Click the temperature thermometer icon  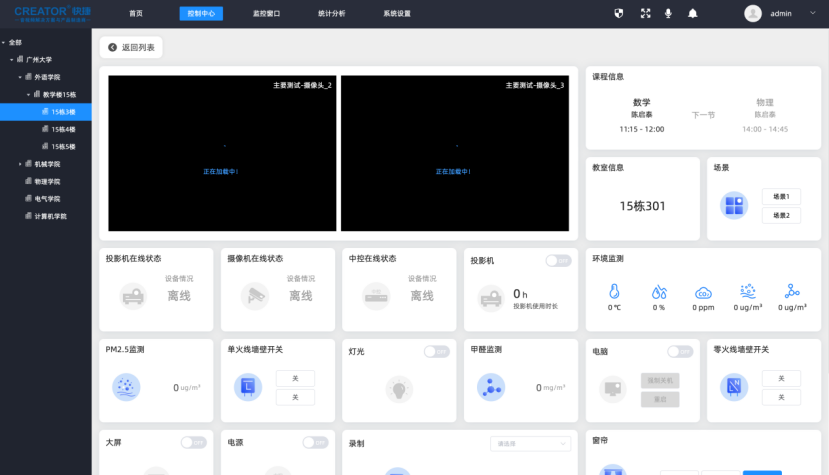coord(615,292)
